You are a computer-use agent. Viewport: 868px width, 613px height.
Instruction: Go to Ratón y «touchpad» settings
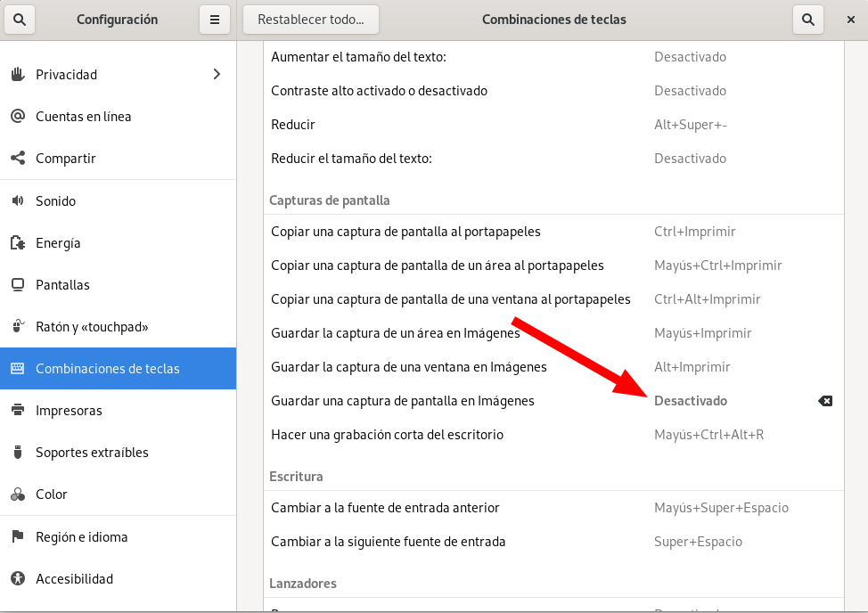click(x=92, y=327)
